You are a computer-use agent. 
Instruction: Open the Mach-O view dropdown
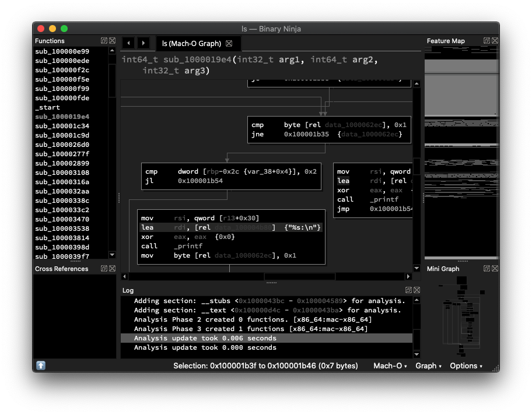pyautogui.click(x=390, y=366)
